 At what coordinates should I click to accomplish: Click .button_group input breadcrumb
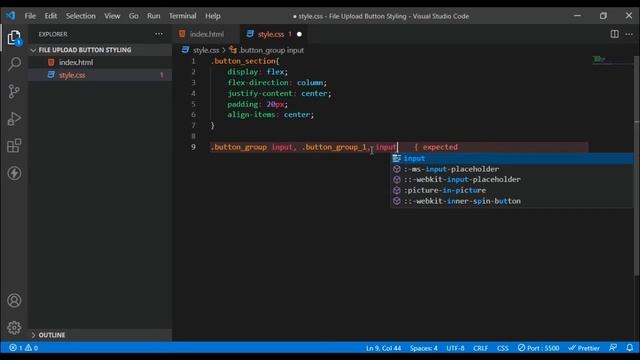pos(271,50)
